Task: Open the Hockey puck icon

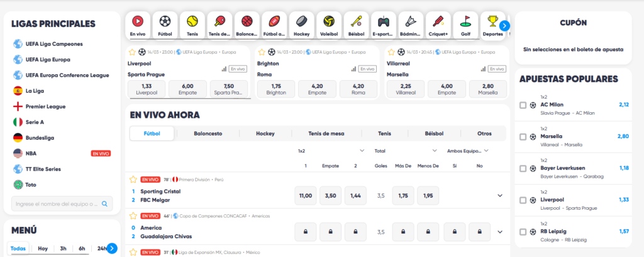Action: (301, 21)
